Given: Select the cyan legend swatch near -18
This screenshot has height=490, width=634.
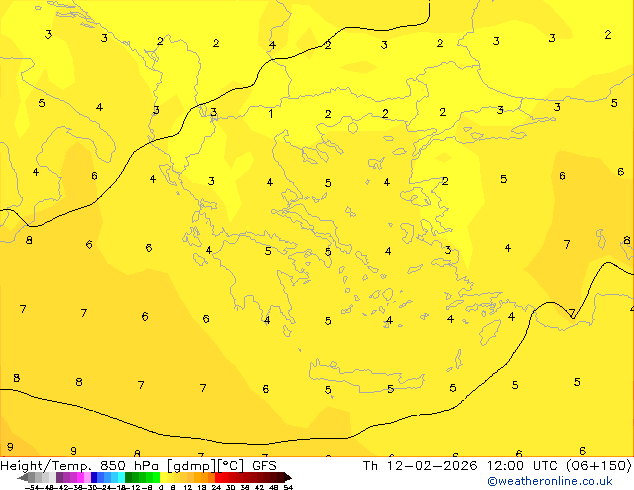Looking at the screenshot, I should pos(121,477).
